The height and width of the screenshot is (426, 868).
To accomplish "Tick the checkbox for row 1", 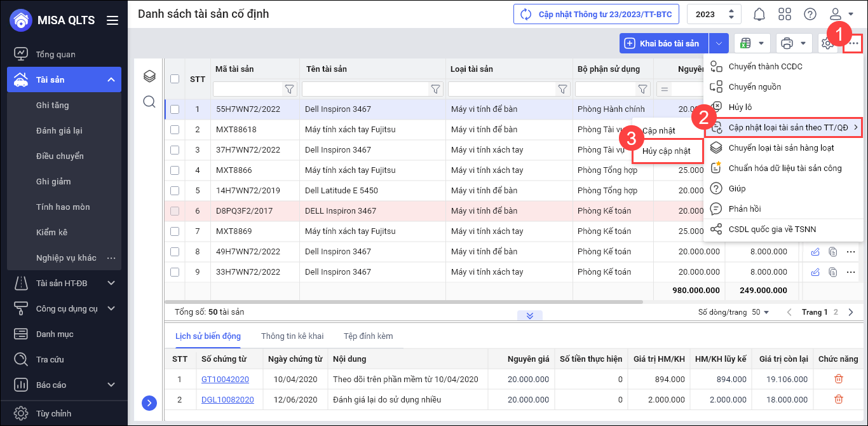I will (x=175, y=109).
